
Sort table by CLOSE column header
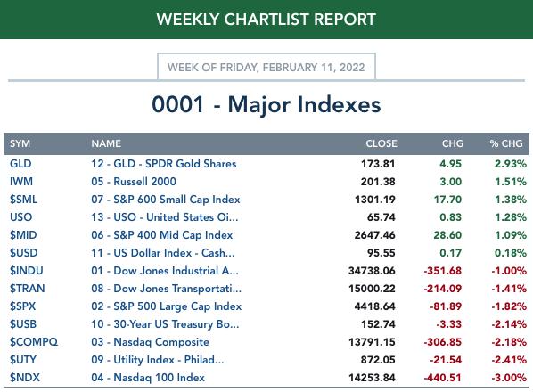point(381,143)
